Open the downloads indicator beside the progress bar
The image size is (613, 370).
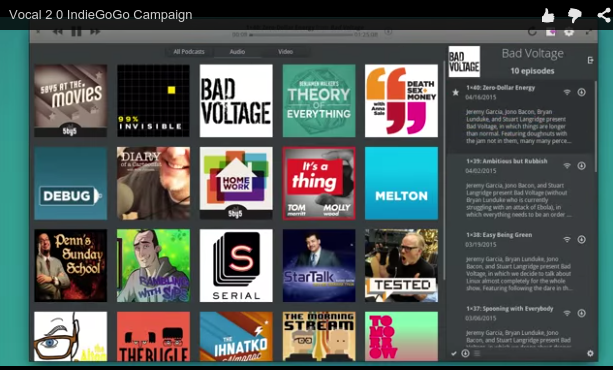(x=388, y=32)
